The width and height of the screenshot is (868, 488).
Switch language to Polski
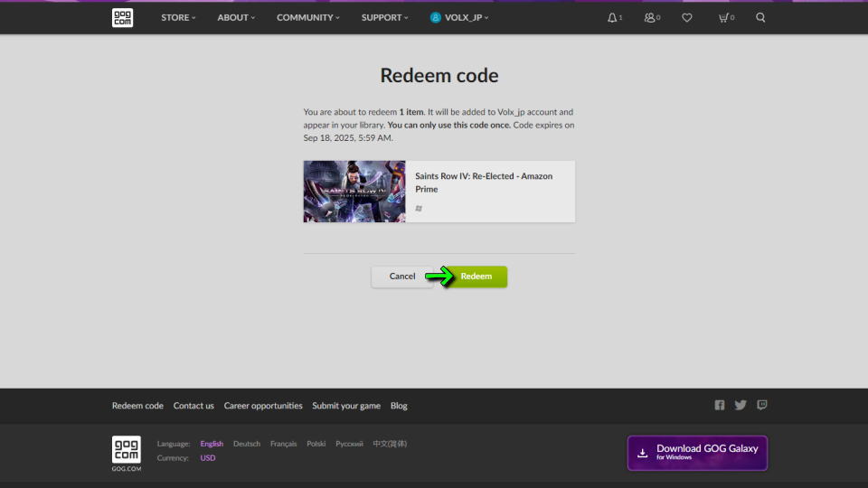(x=316, y=444)
